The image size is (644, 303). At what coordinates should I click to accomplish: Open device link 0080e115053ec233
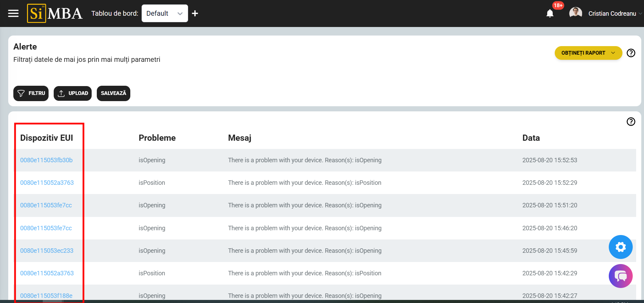coord(47,251)
